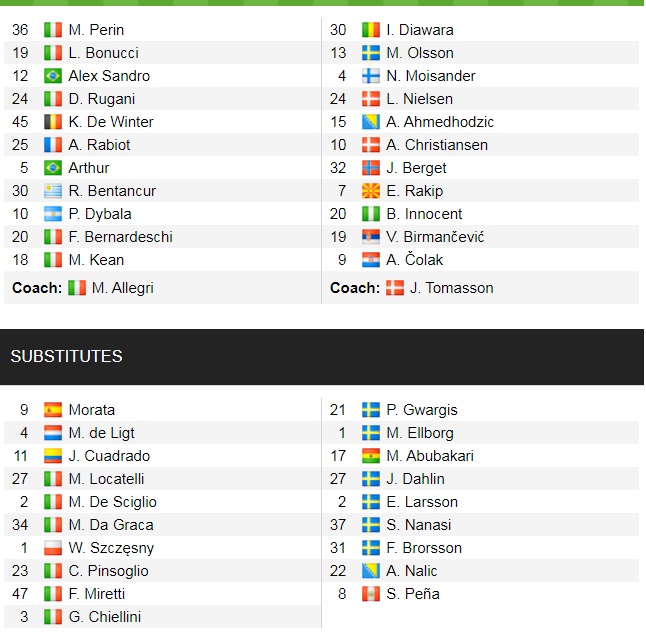The height and width of the screenshot is (634, 646).
Task: Click the Nigerian flag beside B. Innocent
Action: [x=371, y=214]
